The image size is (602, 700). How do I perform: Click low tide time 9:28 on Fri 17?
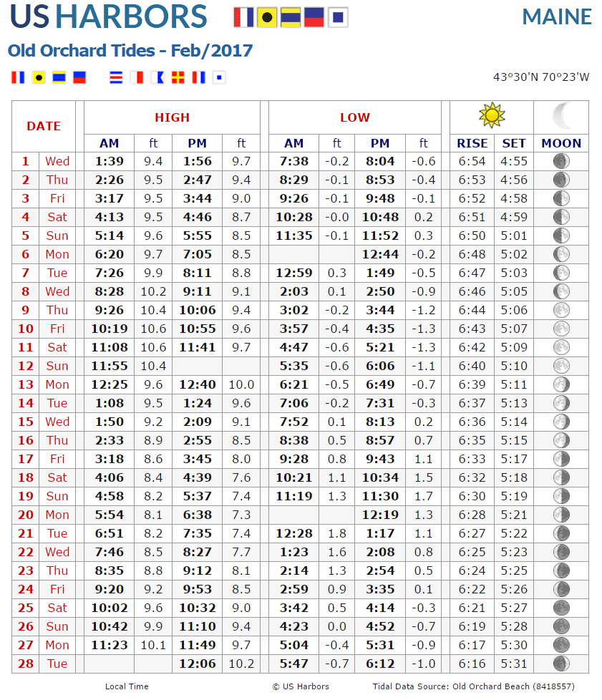(x=294, y=459)
